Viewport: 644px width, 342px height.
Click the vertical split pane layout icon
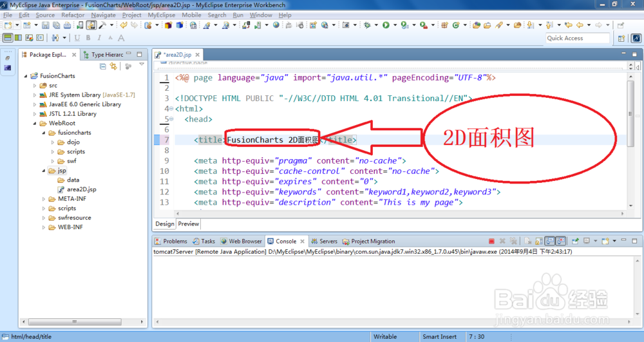pyautogui.click(x=18, y=38)
